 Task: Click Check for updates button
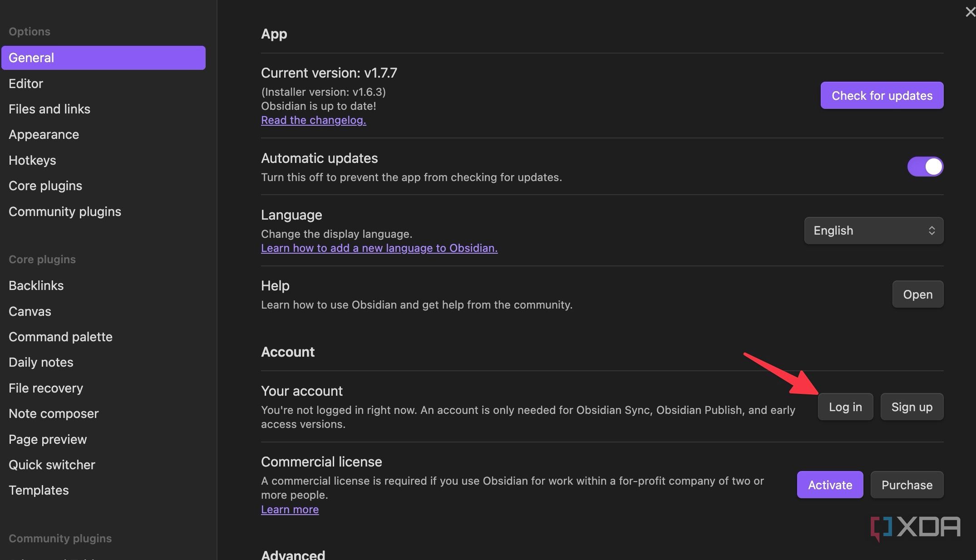click(x=882, y=95)
